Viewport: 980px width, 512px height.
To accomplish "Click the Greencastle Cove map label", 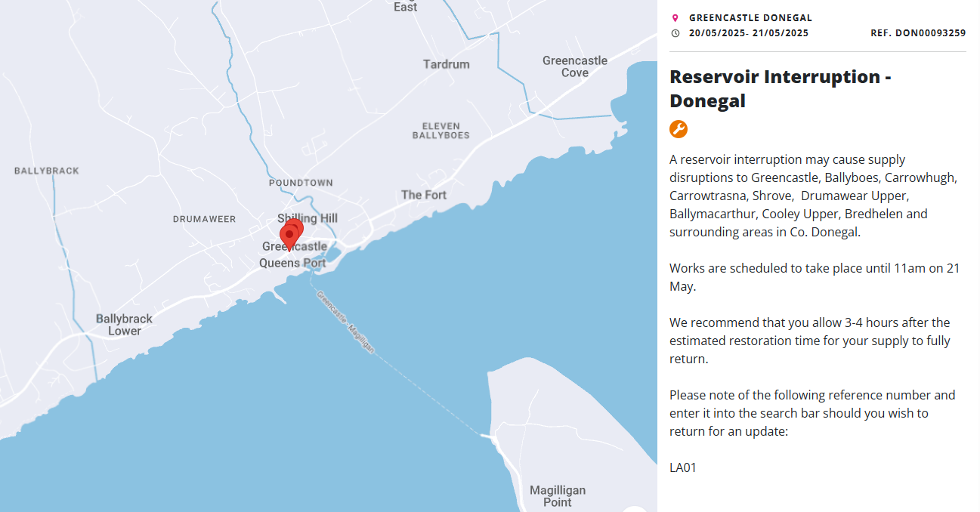I will coord(574,66).
